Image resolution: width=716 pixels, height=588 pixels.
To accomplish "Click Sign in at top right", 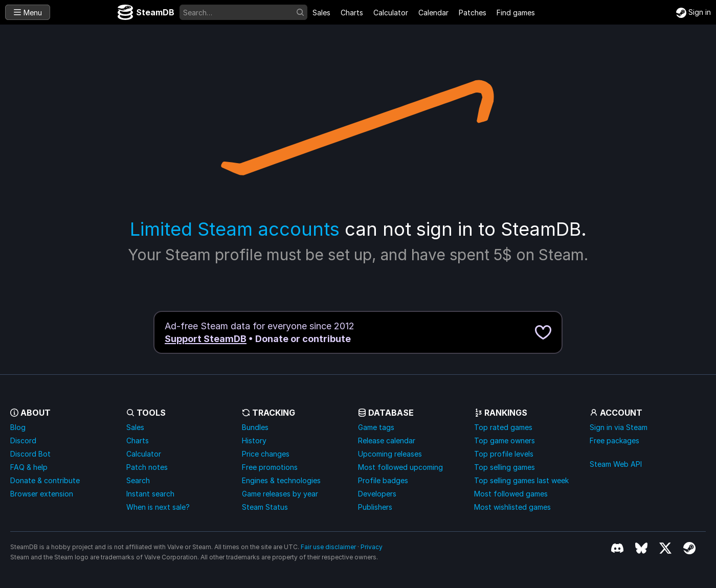I will [x=693, y=12].
